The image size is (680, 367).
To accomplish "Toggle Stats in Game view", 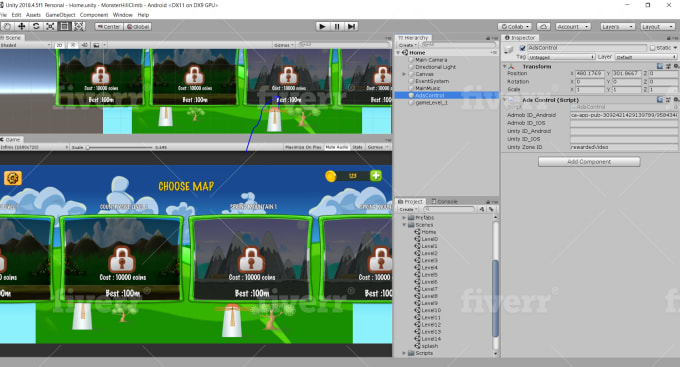I will [357, 147].
